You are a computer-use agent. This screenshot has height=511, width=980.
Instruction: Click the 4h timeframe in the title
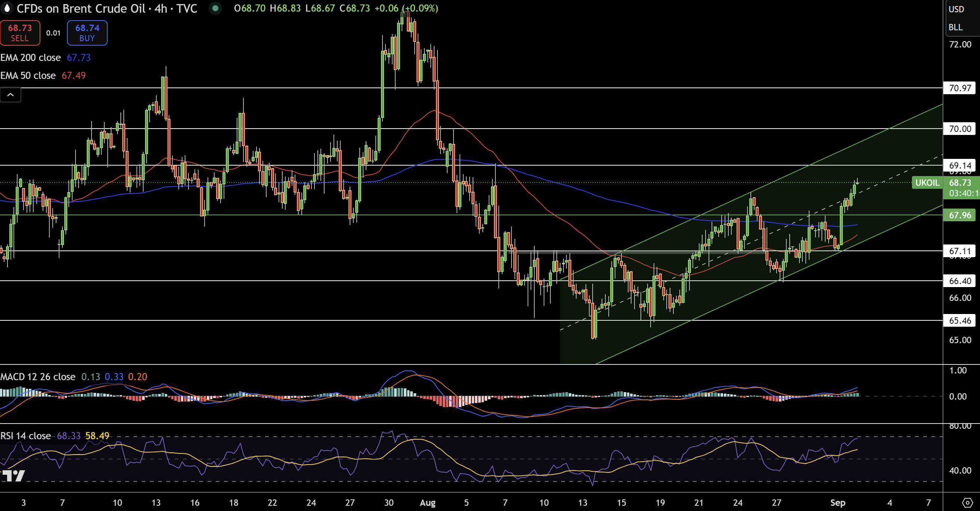pos(161,8)
